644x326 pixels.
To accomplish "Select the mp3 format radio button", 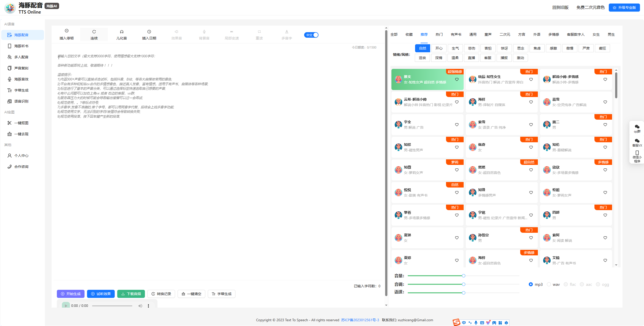I will pyautogui.click(x=531, y=284).
